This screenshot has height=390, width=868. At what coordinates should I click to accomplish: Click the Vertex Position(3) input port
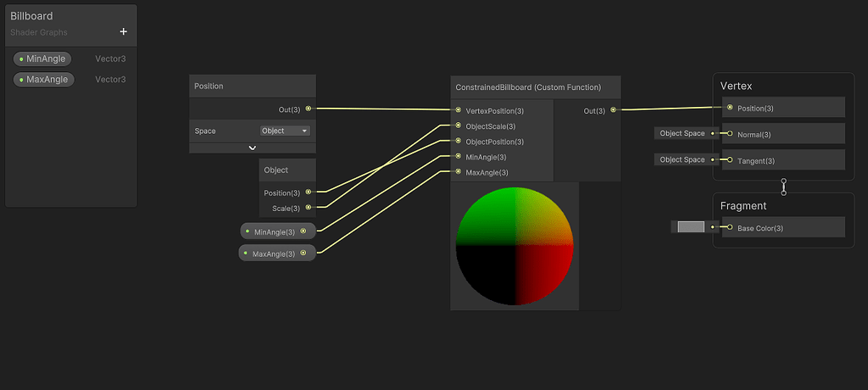(730, 108)
